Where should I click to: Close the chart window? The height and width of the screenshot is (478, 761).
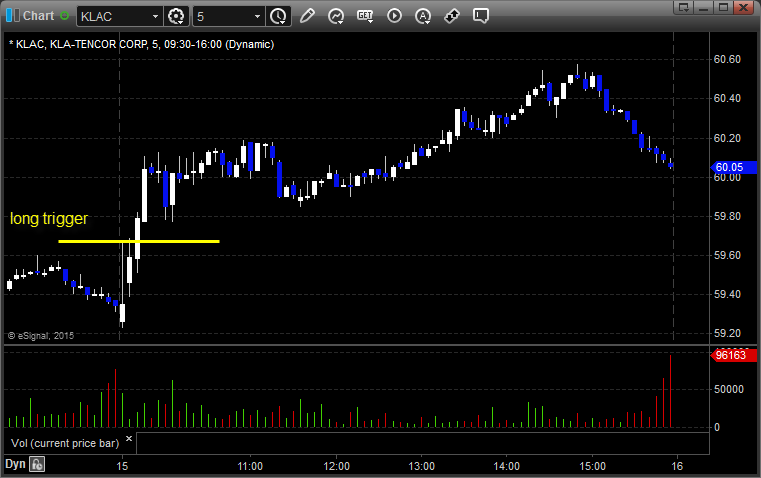click(x=743, y=7)
